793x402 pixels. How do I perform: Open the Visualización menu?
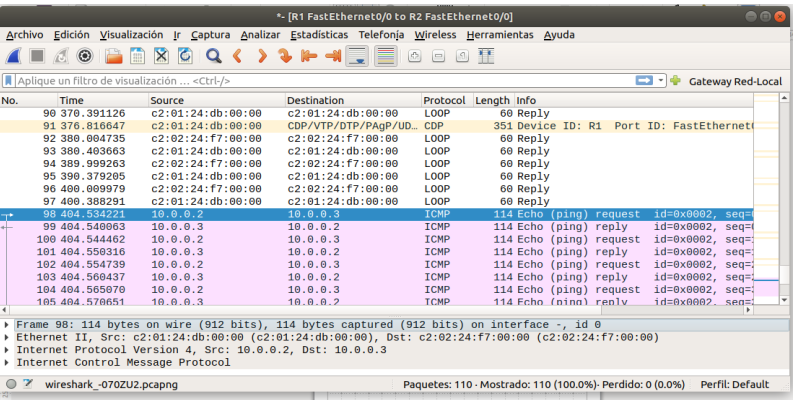pos(131,35)
